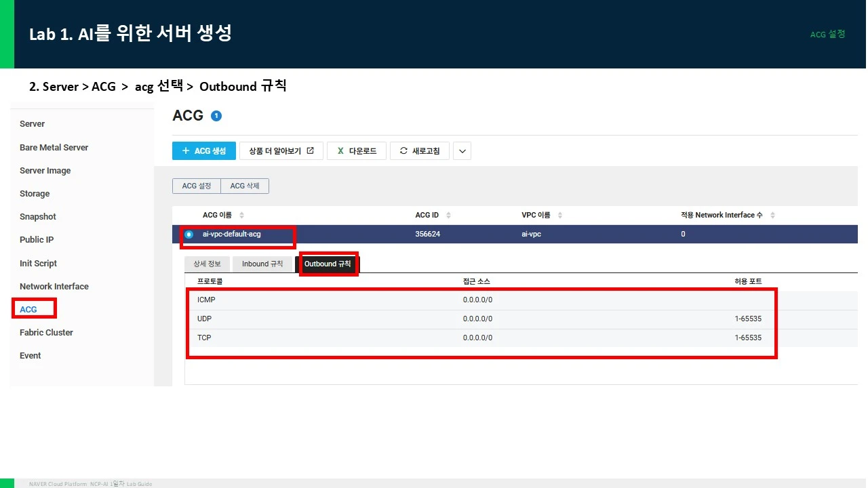Expand the toolbar more-options chevron dropdown

coord(462,151)
